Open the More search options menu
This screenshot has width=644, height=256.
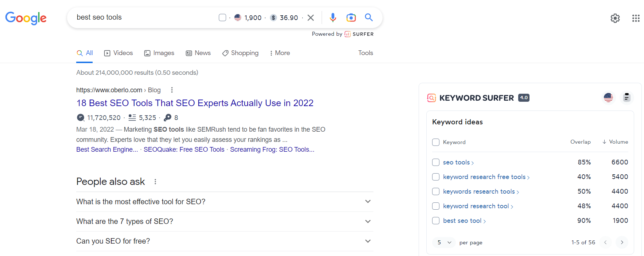tap(280, 53)
